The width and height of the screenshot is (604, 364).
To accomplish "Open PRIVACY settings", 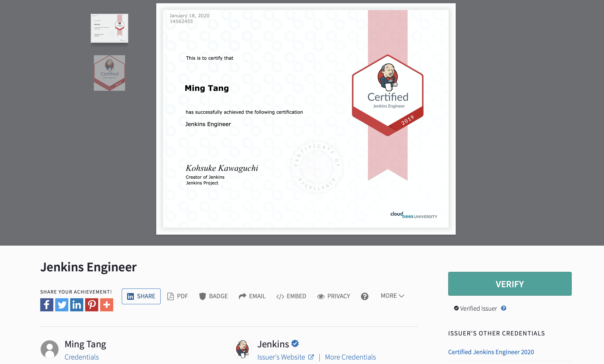I will pos(334,296).
